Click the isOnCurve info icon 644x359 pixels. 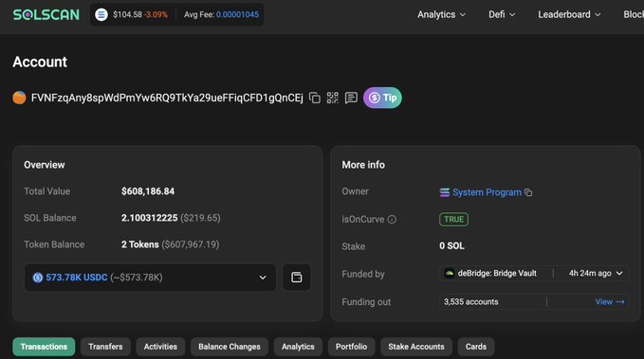point(392,220)
